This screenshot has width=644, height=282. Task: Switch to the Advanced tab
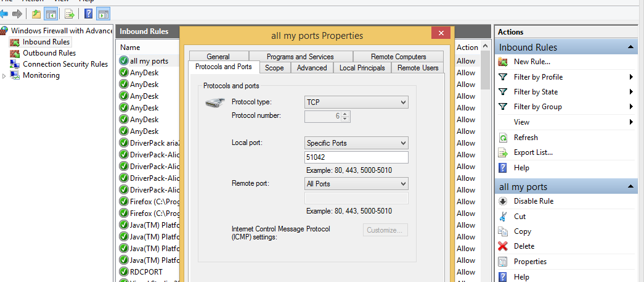point(312,68)
